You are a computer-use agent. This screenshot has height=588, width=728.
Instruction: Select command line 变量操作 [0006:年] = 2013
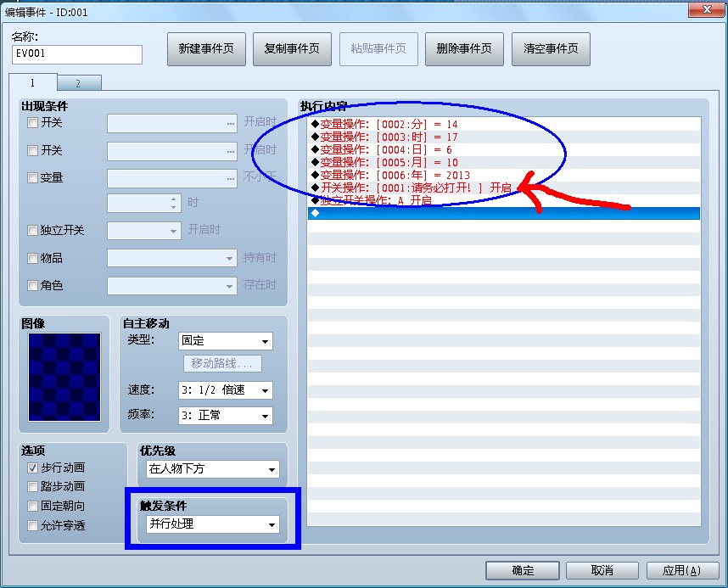[x=504, y=175]
